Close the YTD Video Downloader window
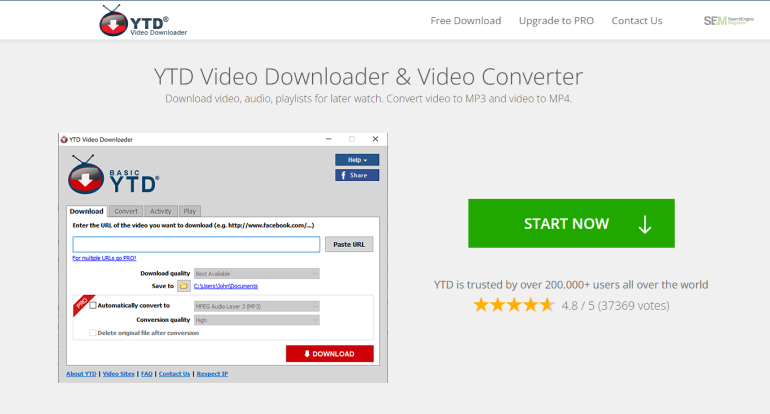The height and width of the screenshot is (414, 770). click(375, 139)
